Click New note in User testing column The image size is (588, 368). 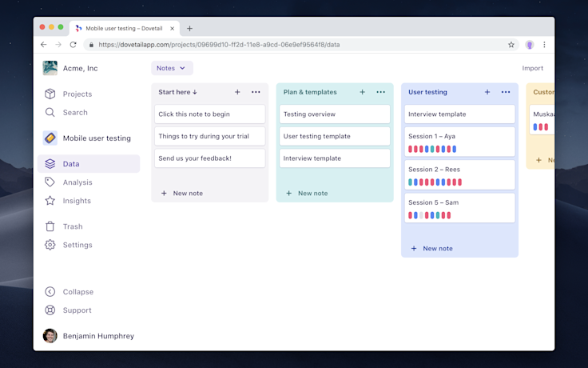click(x=431, y=248)
